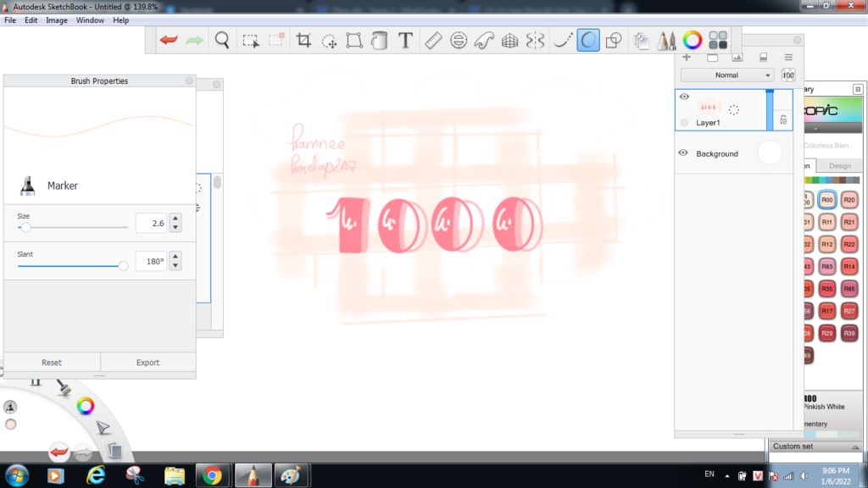This screenshot has width=868, height=488.
Task: Open the UI toggle grid icon
Action: pyautogui.click(x=718, y=41)
